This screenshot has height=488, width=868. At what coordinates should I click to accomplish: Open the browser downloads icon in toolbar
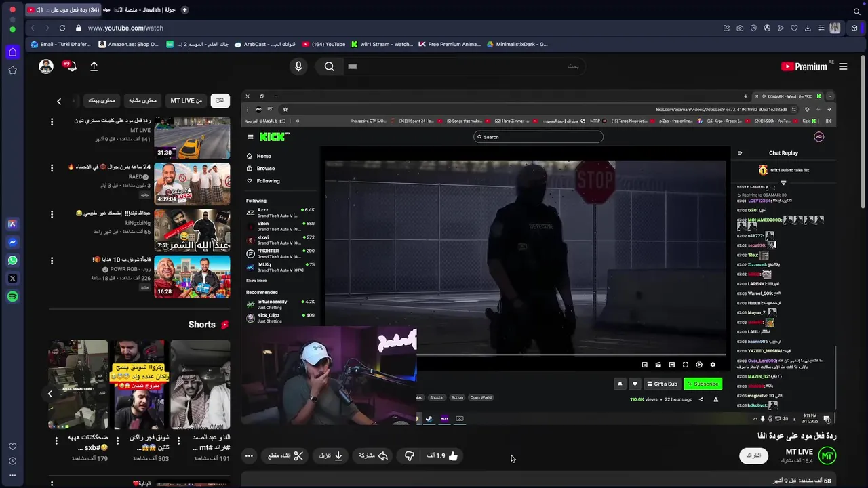(x=808, y=28)
